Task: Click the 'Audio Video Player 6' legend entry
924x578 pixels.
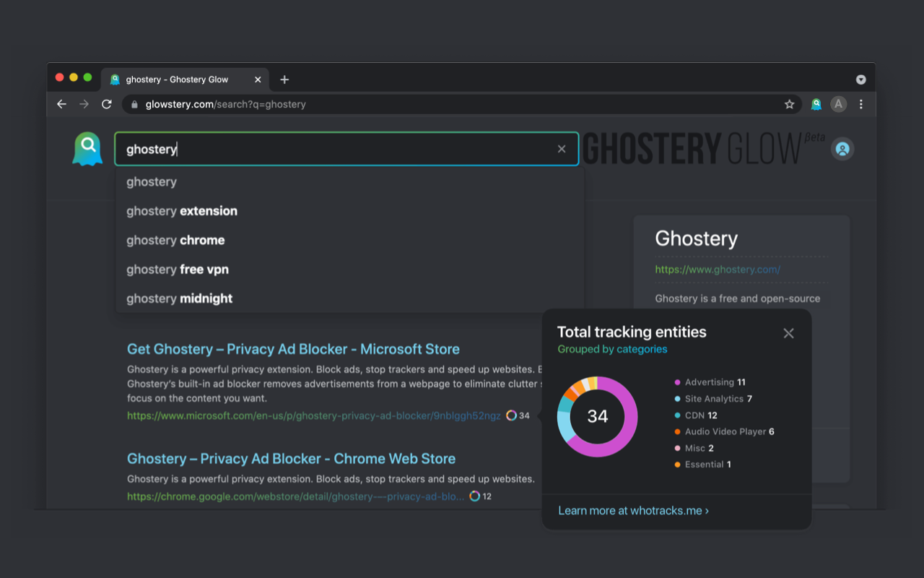Action: coord(724,431)
